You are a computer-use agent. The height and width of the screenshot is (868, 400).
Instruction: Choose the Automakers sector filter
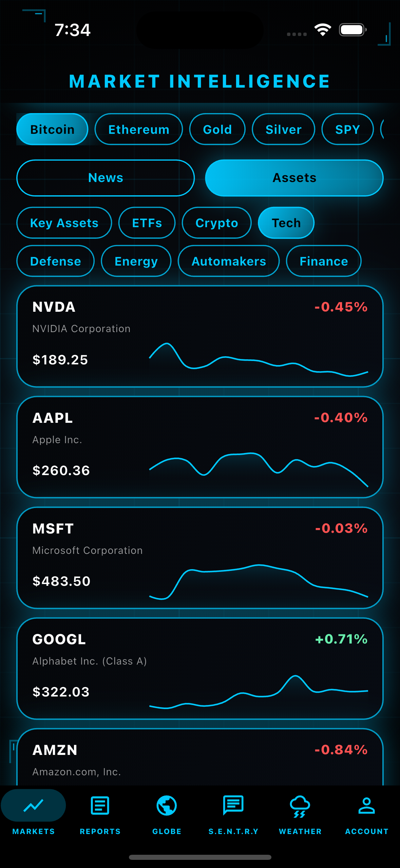click(229, 261)
